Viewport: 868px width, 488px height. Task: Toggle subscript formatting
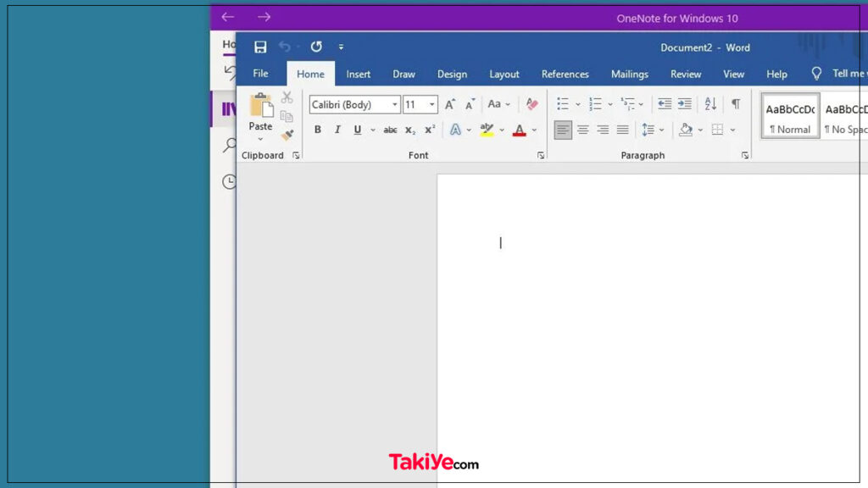tap(410, 130)
